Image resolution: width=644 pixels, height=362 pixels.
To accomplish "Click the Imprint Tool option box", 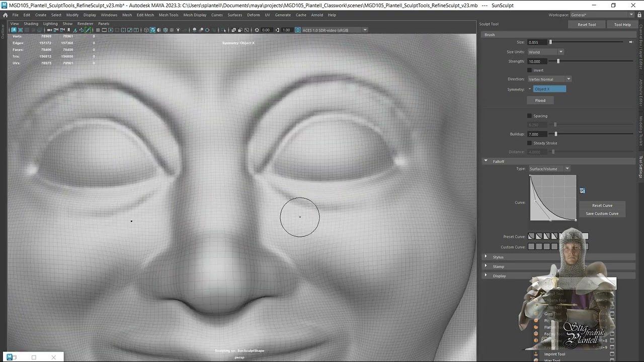I will (612, 354).
